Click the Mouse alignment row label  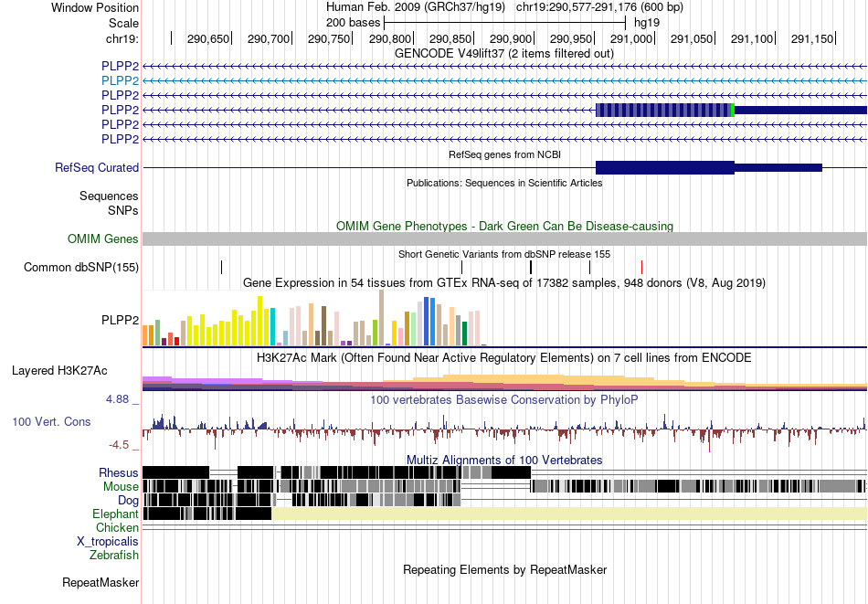point(121,487)
